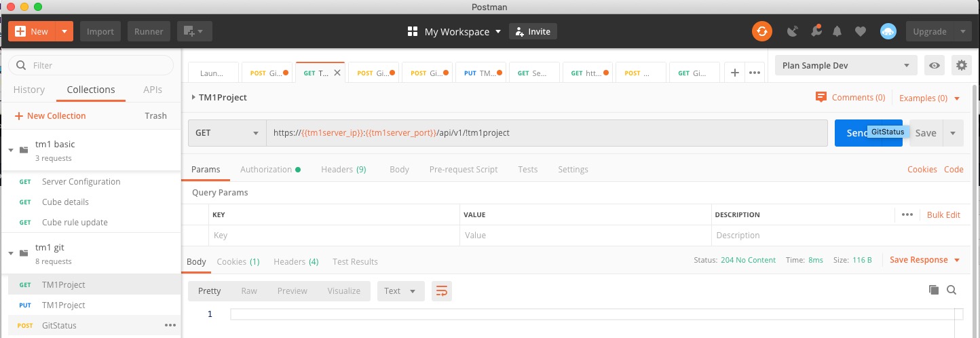The width and height of the screenshot is (980, 338).
Task: Open Text response format dropdown
Action: (x=400, y=291)
